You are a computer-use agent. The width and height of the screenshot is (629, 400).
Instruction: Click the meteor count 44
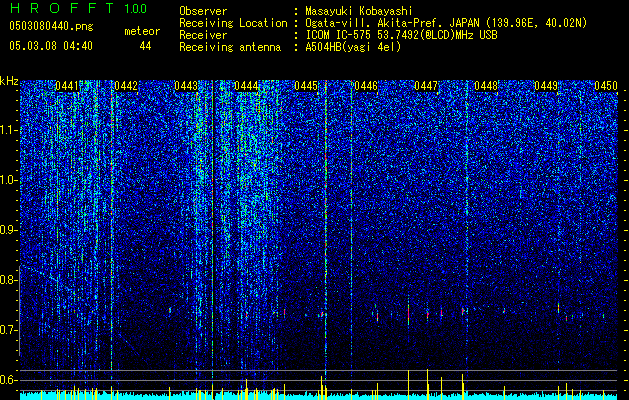click(145, 46)
